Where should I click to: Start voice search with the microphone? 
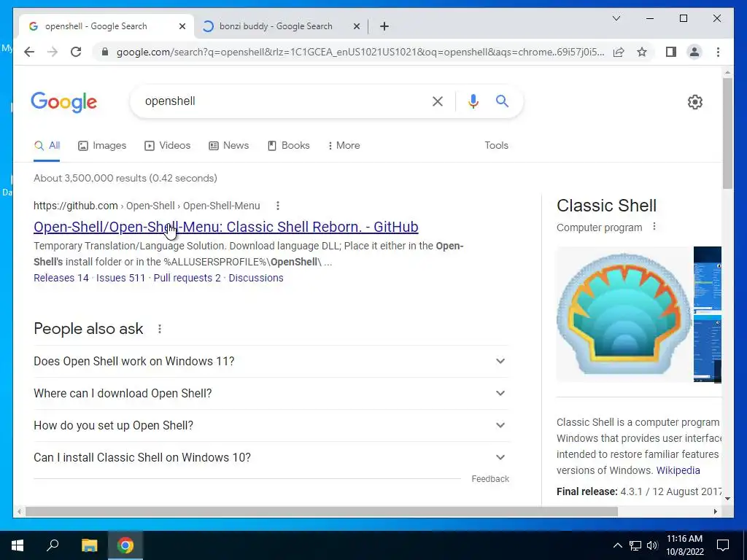(x=473, y=101)
